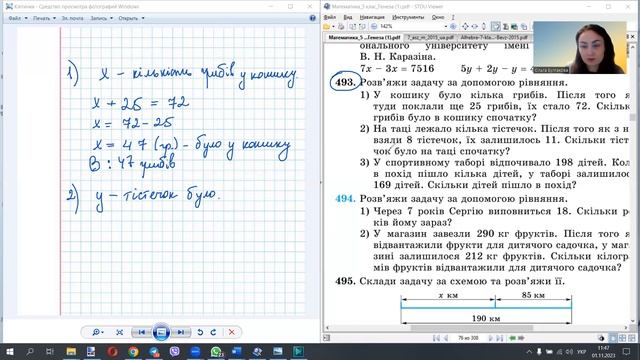640x360 pixels.
Task: Open the Открыть dropdown in Photo Viewer
Action: [x=131, y=18]
